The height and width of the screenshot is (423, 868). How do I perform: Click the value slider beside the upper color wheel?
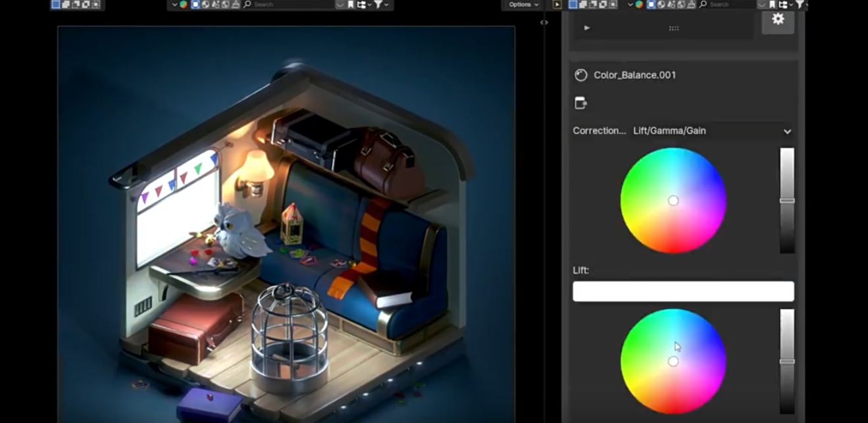click(x=787, y=200)
